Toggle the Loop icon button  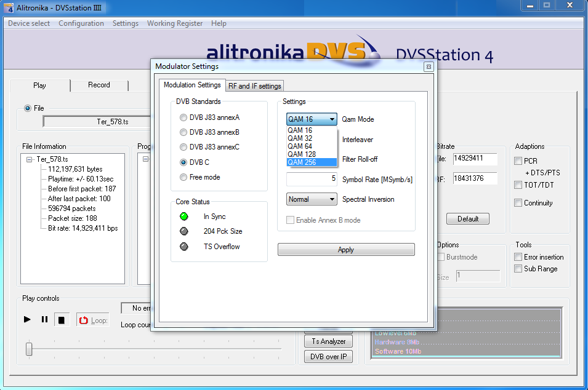84,320
